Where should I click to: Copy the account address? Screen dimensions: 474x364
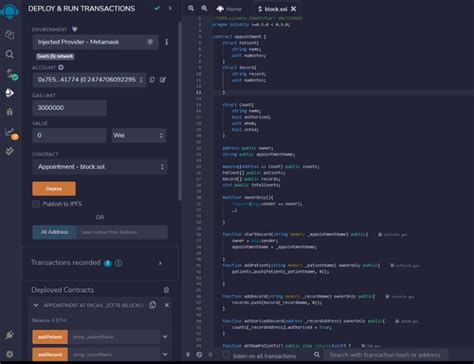click(152, 80)
